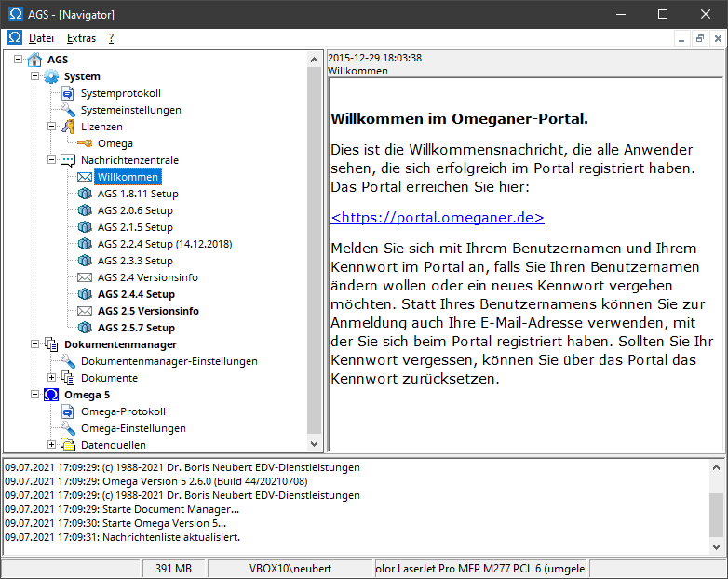This screenshot has width=728, height=579.
Task: Open the Datei menu
Action: click(x=41, y=38)
